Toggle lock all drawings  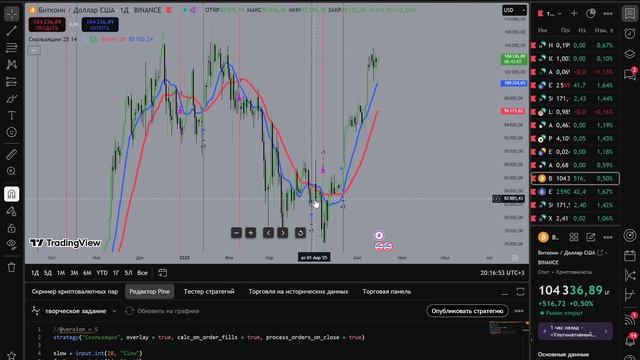pos(11,228)
